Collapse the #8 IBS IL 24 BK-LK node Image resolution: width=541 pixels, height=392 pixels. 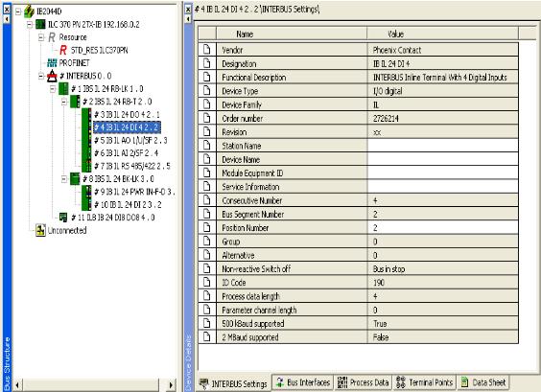coord(64,179)
